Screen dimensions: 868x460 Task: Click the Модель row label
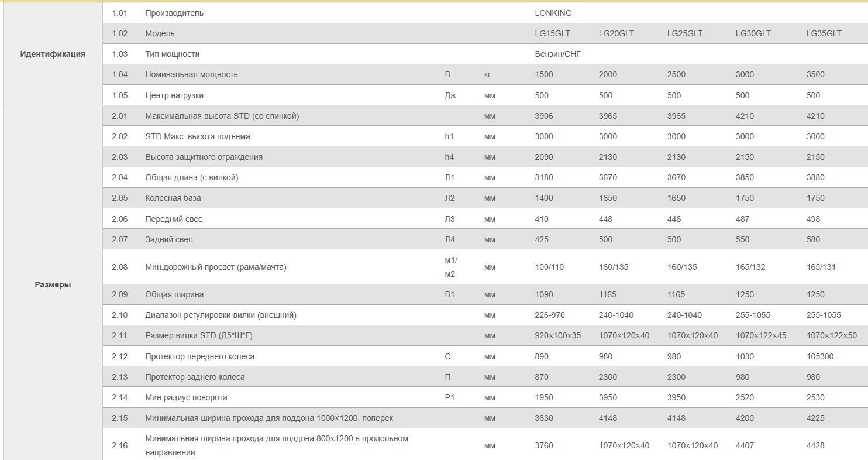160,33
